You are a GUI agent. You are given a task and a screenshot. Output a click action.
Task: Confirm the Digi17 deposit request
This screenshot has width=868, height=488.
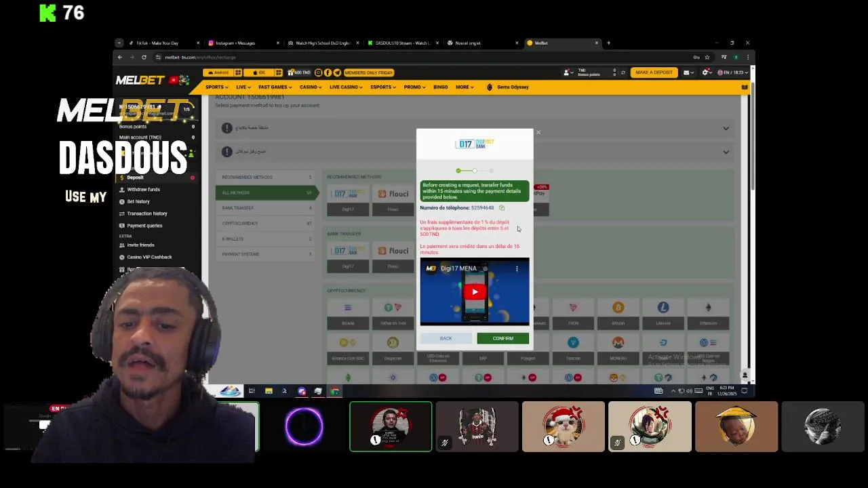[x=502, y=338]
